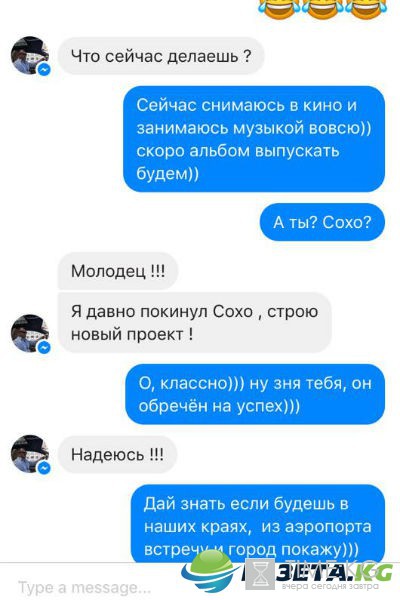Click the green globe watermark logo
This screenshot has height=600, width=400.
209,571
